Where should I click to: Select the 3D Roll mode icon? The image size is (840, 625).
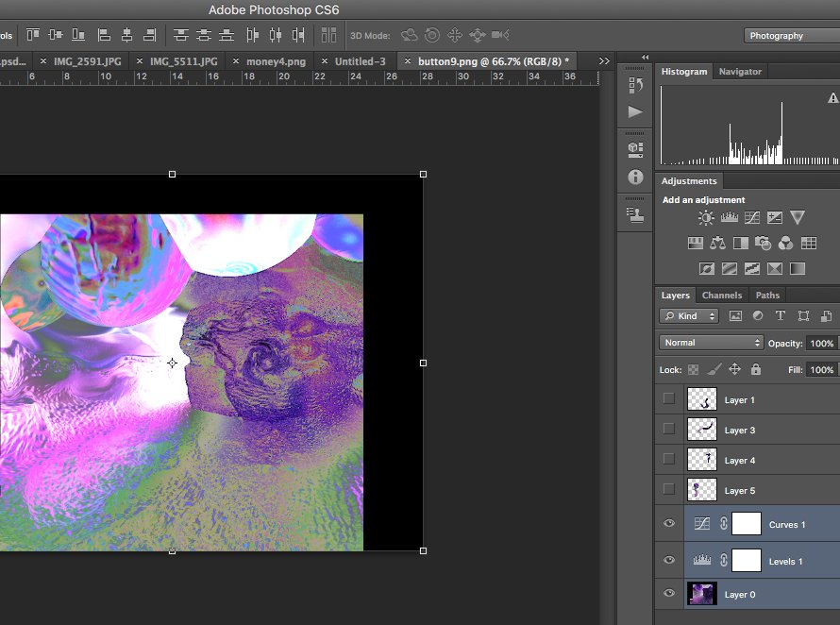pyautogui.click(x=432, y=35)
